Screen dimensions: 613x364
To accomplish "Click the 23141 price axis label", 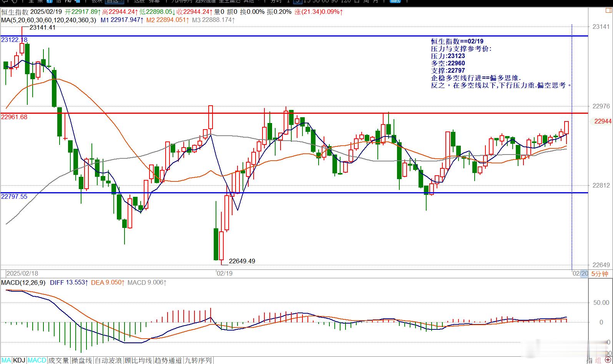I will [601, 27].
